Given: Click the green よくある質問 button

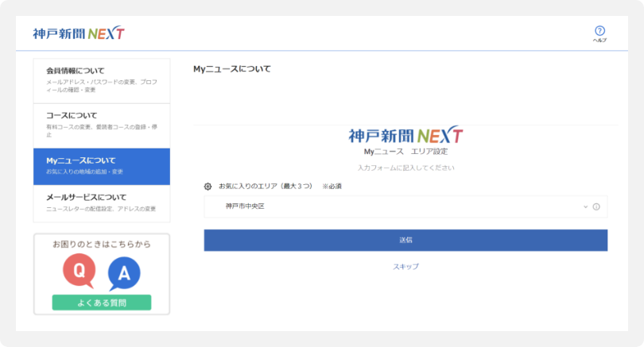Looking at the screenshot, I should pyautogui.click(x=102, y=303).
